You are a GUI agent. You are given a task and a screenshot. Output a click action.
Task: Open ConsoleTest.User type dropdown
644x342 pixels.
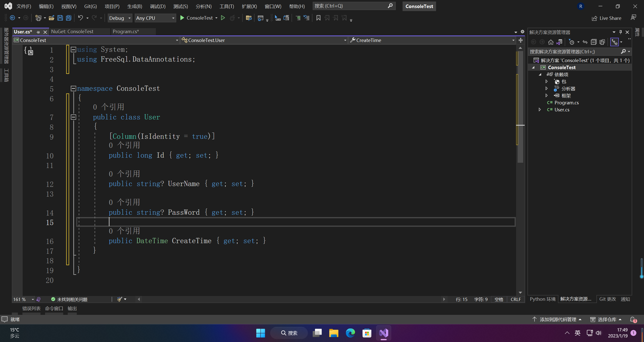click(264, 40)
